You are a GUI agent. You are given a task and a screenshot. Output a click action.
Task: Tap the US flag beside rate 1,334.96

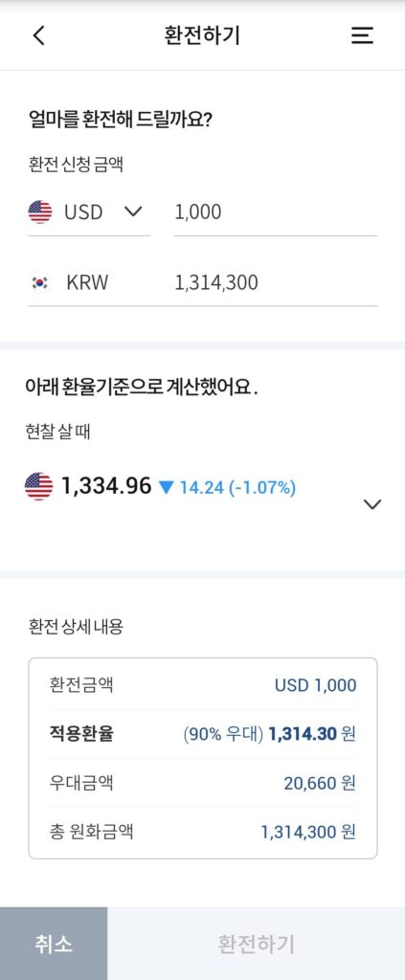38,485
